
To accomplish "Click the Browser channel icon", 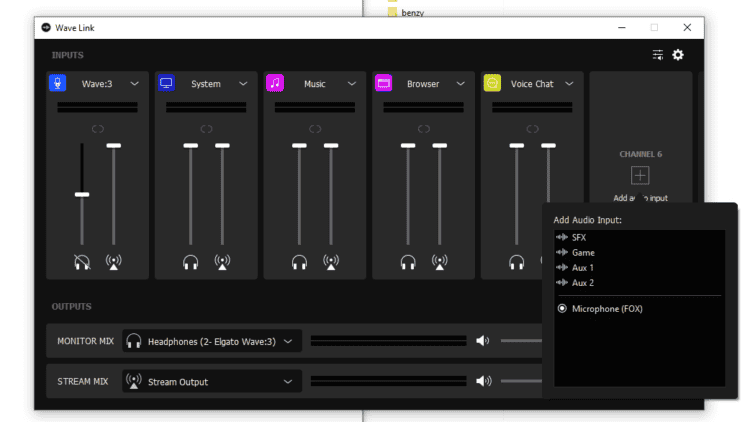I will point(384,83).
